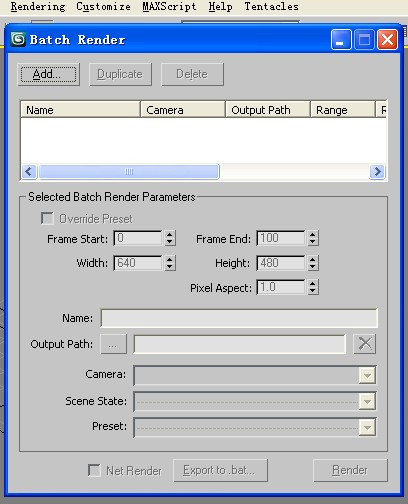Click the list scrollbar right arrow
The image size is (408, 504).
pos(377,172)
